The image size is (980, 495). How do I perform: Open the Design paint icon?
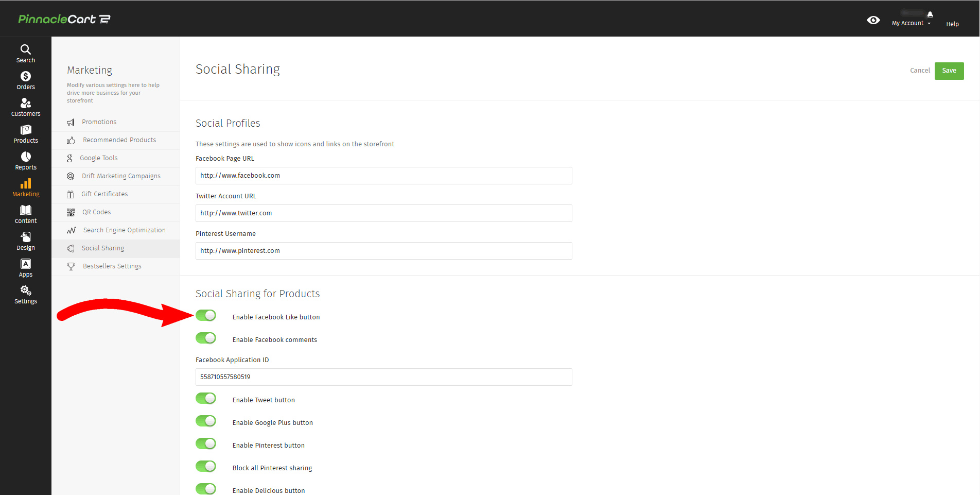[26, 237]
